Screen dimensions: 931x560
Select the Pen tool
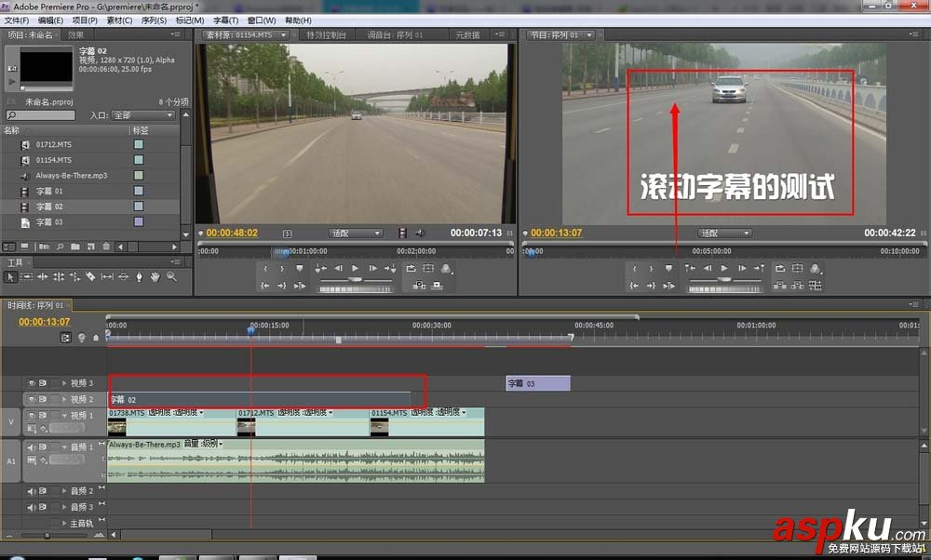point(139,276)
